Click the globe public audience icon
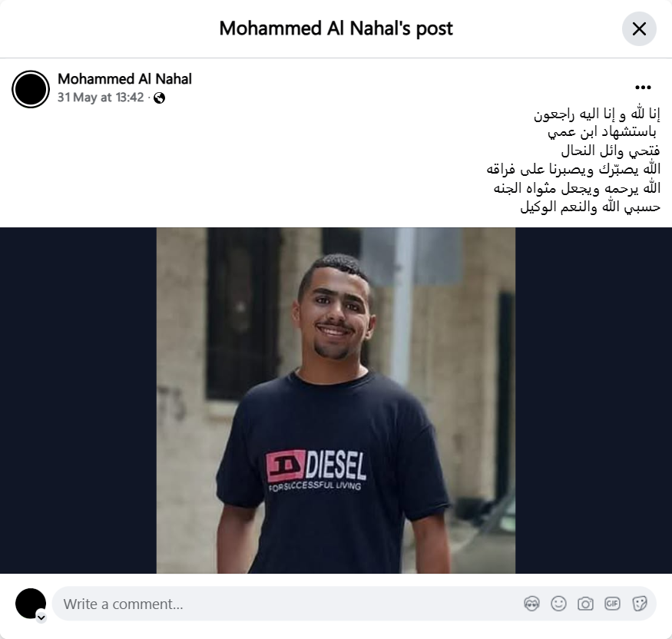Screen dimensions: 672x639 [x=160, y=98]
